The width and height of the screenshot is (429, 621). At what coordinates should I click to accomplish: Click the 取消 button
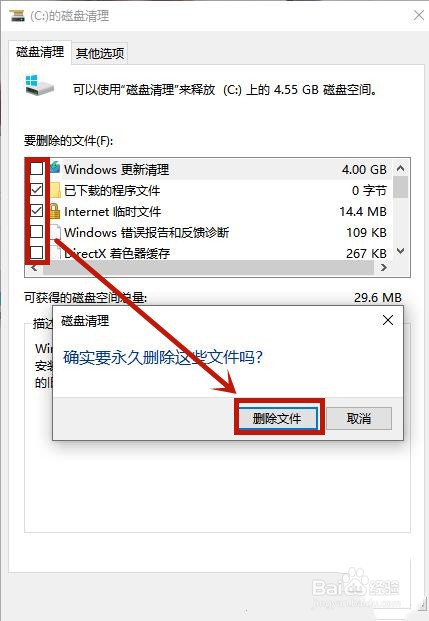point(359,418)
